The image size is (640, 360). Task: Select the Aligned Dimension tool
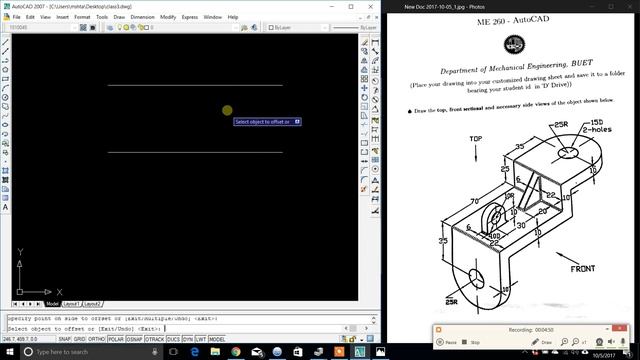[375, 51]
